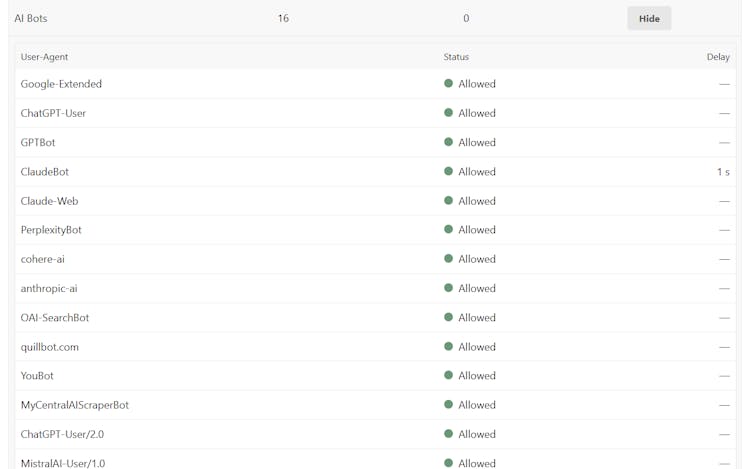Screen dimensions: 750x469
Task: Click the cohere-ai green status indicator
Action: (x=448, y=259)
